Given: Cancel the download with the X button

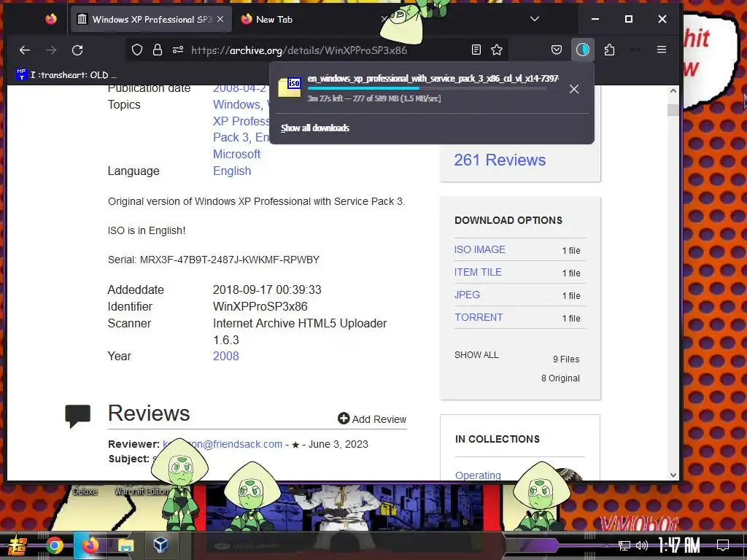Looking at the screenshot, I should pos(574,89).
